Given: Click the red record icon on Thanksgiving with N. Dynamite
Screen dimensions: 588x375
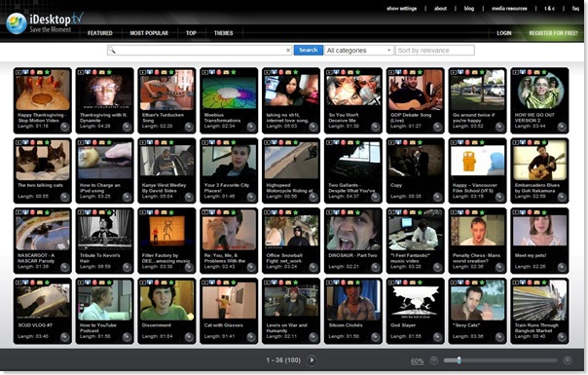Looking at the screenshot, I should point(94,72).
